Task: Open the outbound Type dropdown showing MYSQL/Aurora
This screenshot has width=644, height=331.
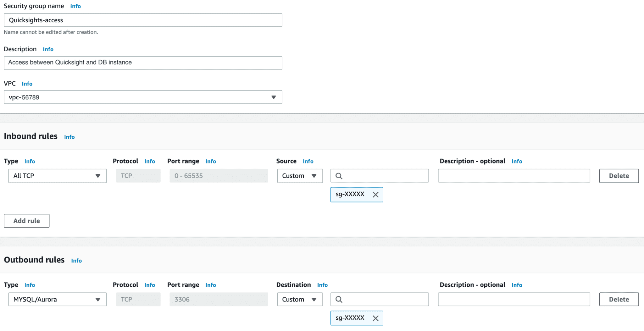Action: (x=57, y=299)
